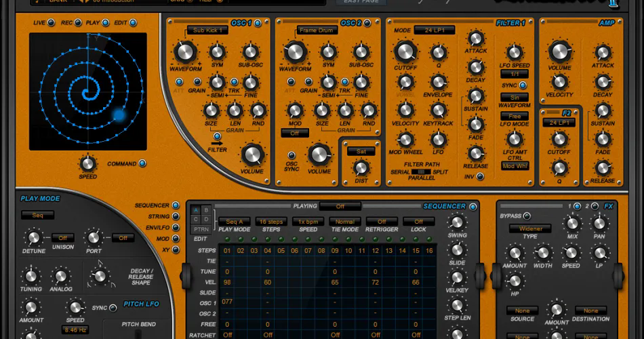This screenshot has width=644, height=339.
Task: Click the blue dot on XY pad
Action: [x=119, y=115]
